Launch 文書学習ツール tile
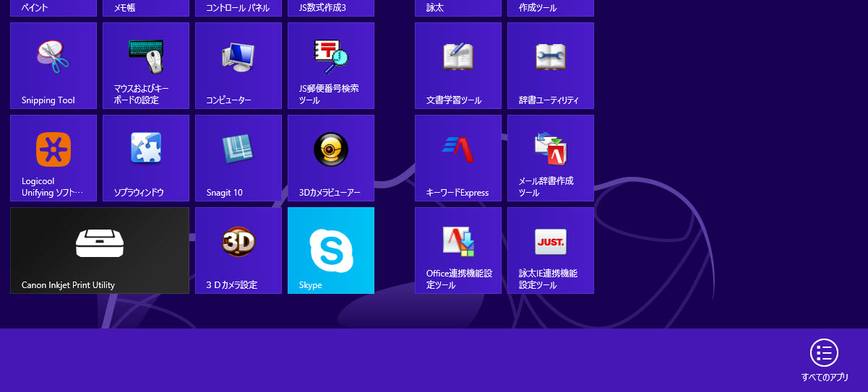This screenshot has height=392, width=868. tap(458, 66)
